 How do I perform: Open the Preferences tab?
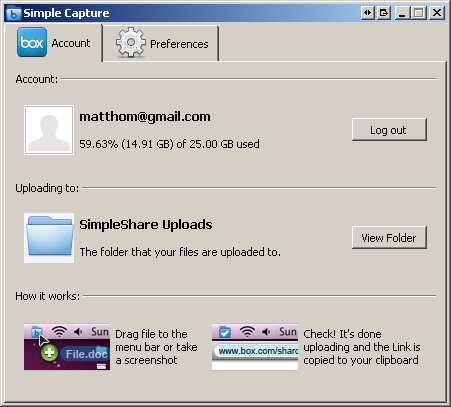pyautogui.click(x=161, y=44)
